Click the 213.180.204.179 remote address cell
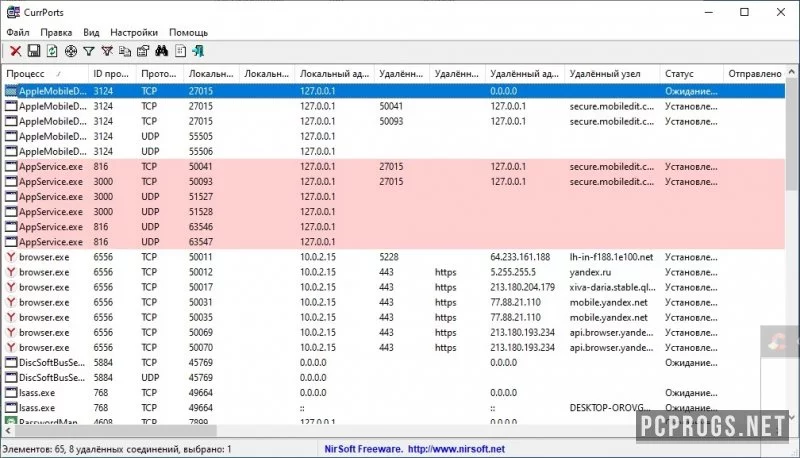Screen dimensions: 800x458 click(x=522, y=287)
